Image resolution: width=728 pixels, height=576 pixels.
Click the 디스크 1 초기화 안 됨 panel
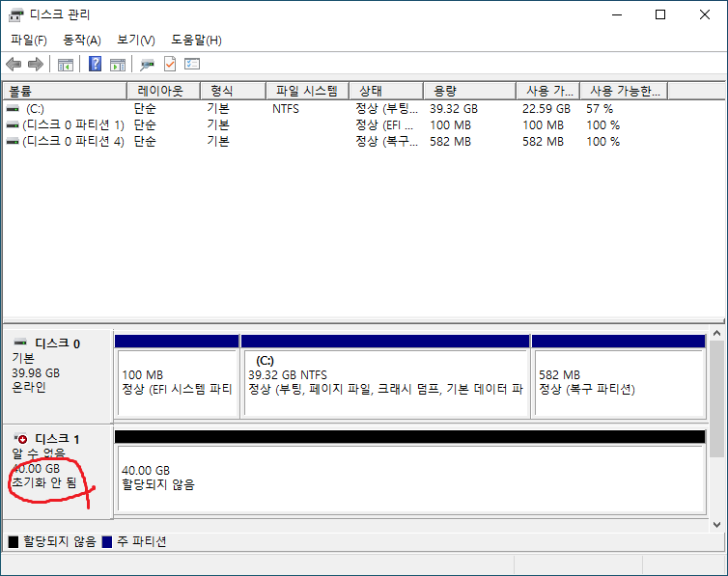click(58, 471)
